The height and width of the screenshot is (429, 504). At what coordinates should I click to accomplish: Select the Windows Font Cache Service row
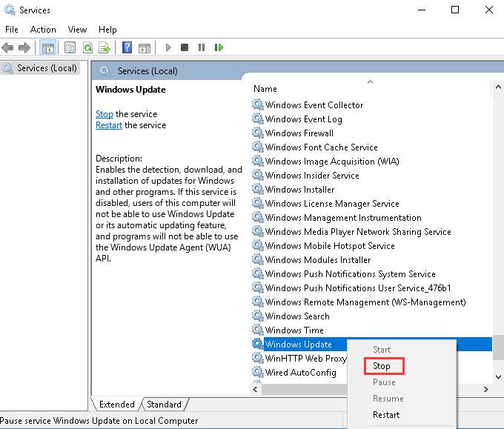(x=321, y=147)
